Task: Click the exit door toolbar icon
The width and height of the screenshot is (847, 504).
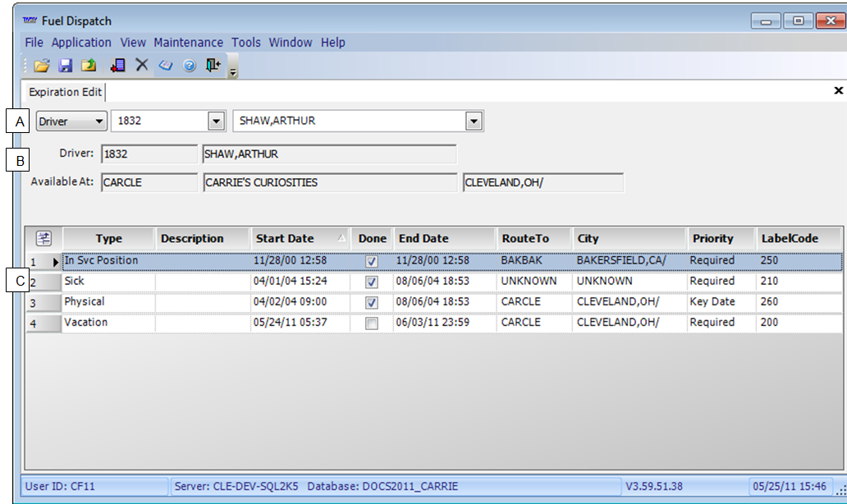Action: (x=213, y=66)
